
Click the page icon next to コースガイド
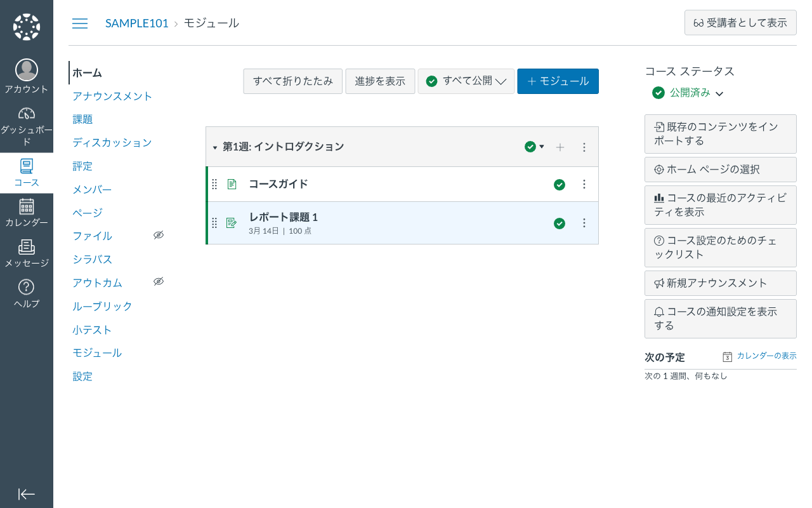[x=232, y=184]
